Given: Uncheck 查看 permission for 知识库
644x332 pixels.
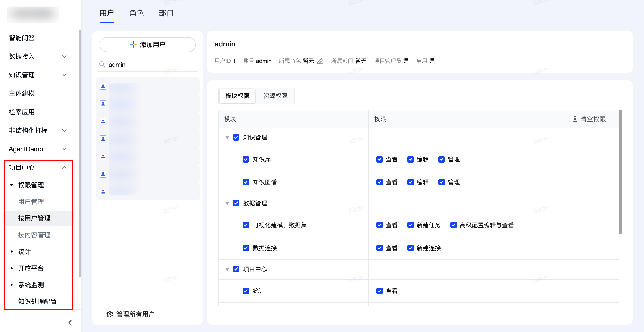Looking at the screenshot, I should (x=379, y=160).
